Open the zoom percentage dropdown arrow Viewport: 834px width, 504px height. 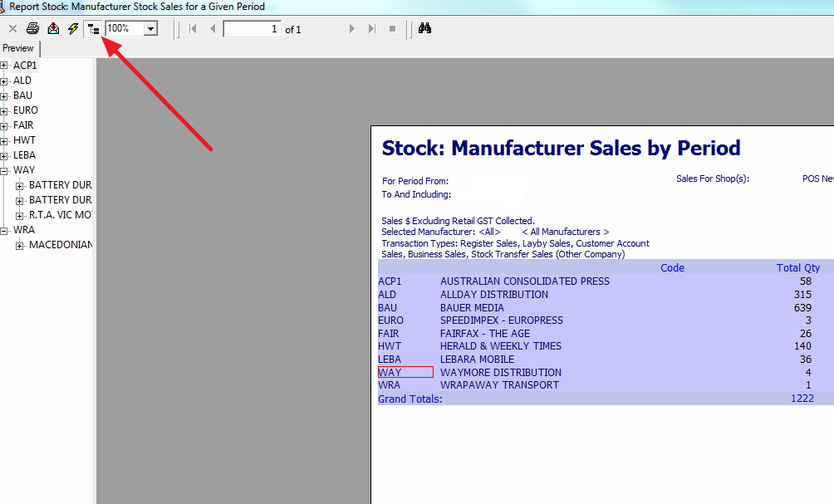pyautogui.click(x=151, y=29)
